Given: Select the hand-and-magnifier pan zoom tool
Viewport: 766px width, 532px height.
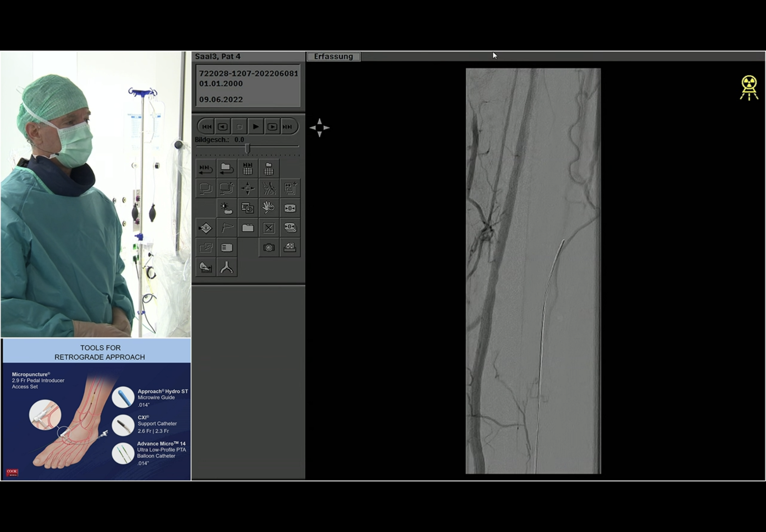Looking at the screenshot, I should point(268,208).
